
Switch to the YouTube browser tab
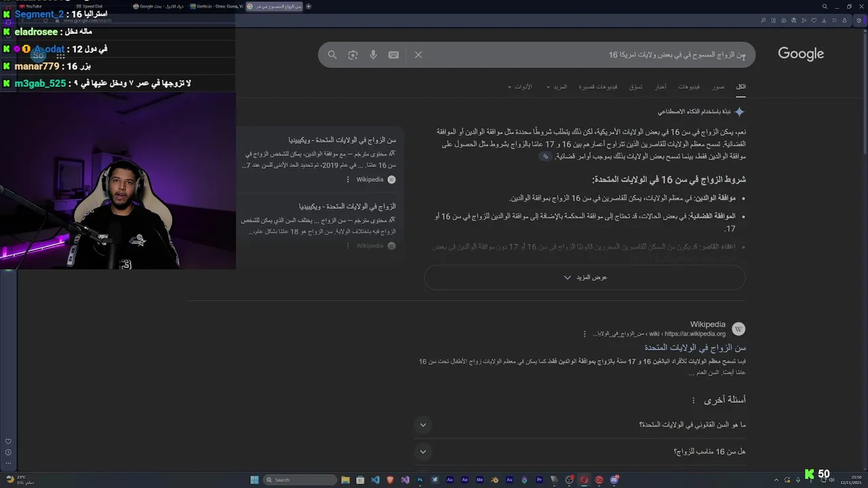pos(31,6)
